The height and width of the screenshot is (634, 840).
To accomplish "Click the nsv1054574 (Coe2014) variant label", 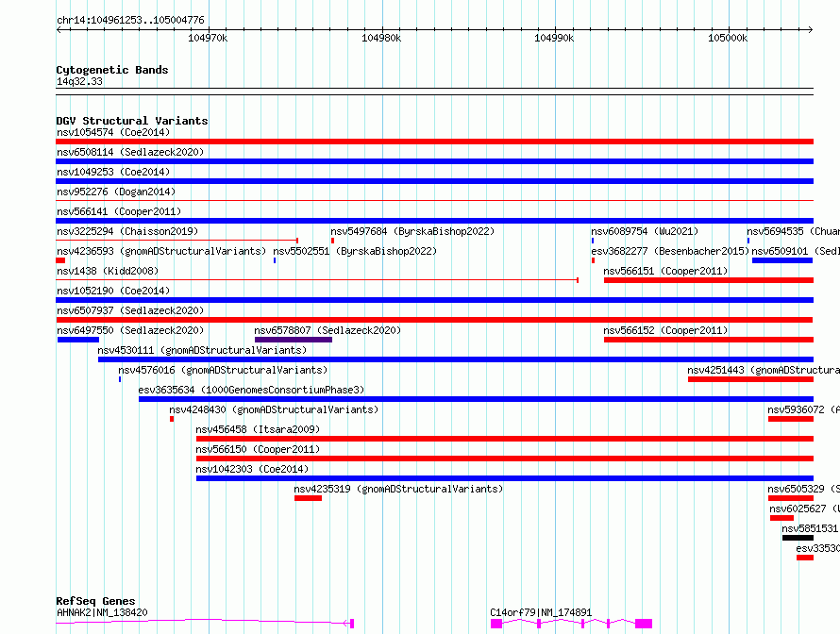I will tap(113, 132).
